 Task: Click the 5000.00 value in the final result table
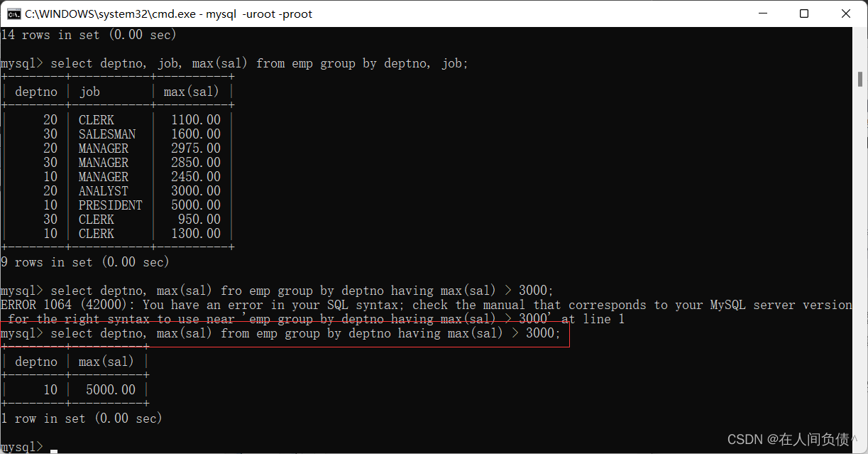pos(110,390)
